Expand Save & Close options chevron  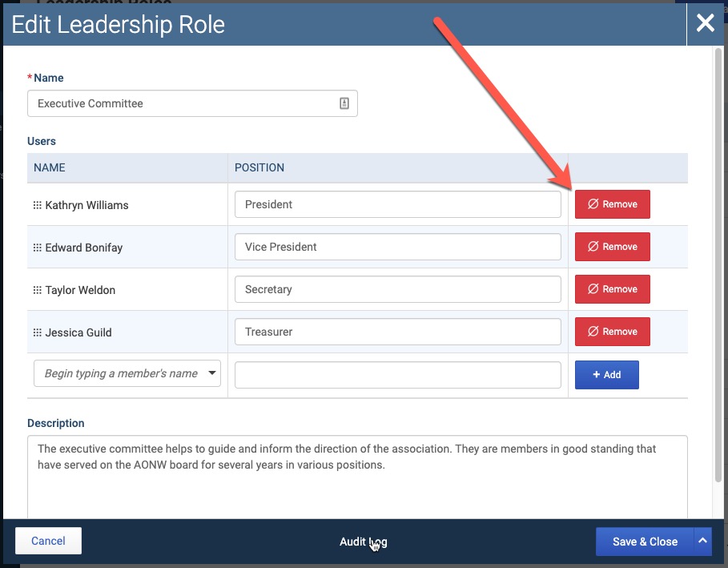703,541
